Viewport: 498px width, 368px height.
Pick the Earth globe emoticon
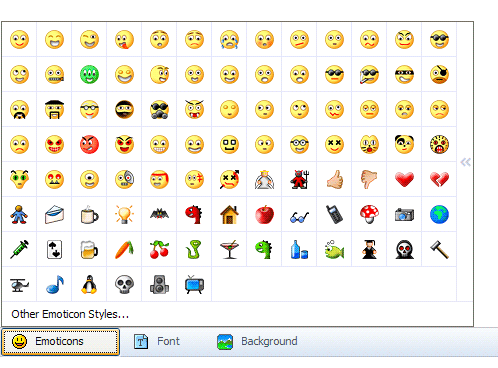click(439, 214)
